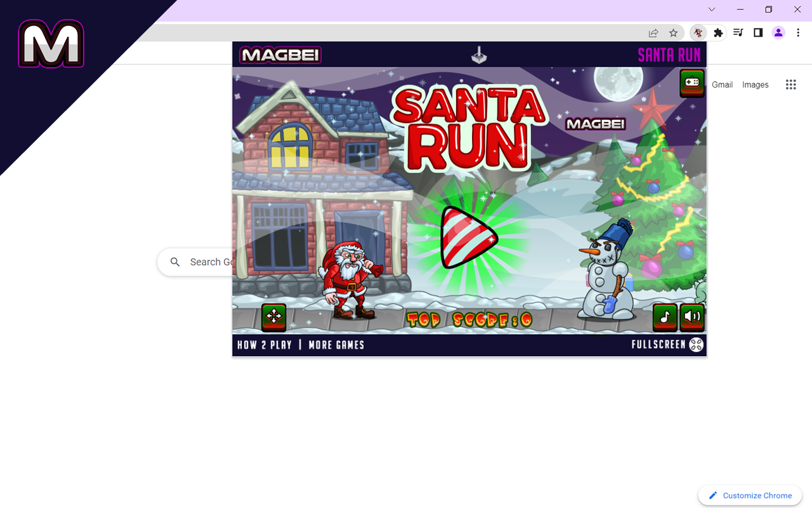Switch to Google Images

click(x=755, y=84)
